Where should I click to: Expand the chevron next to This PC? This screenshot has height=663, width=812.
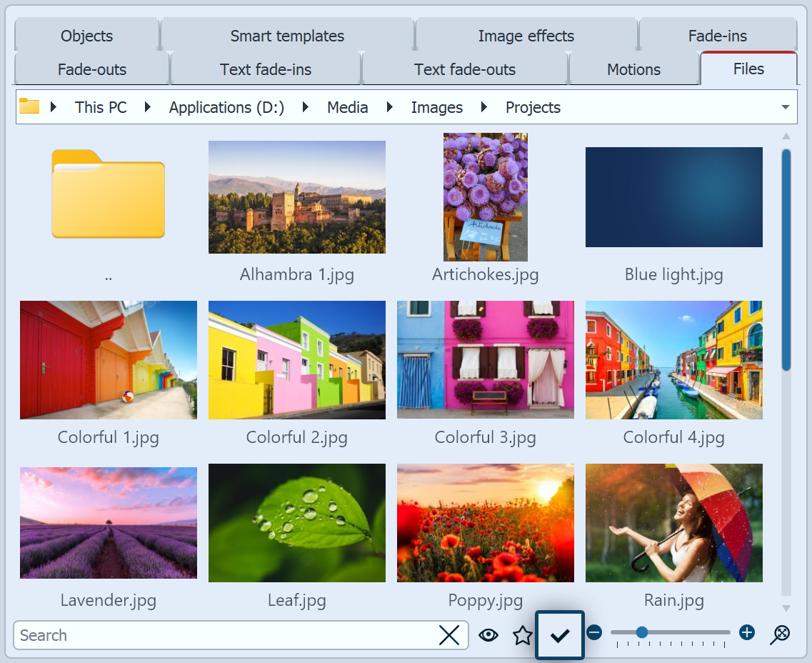click(147, 107)
